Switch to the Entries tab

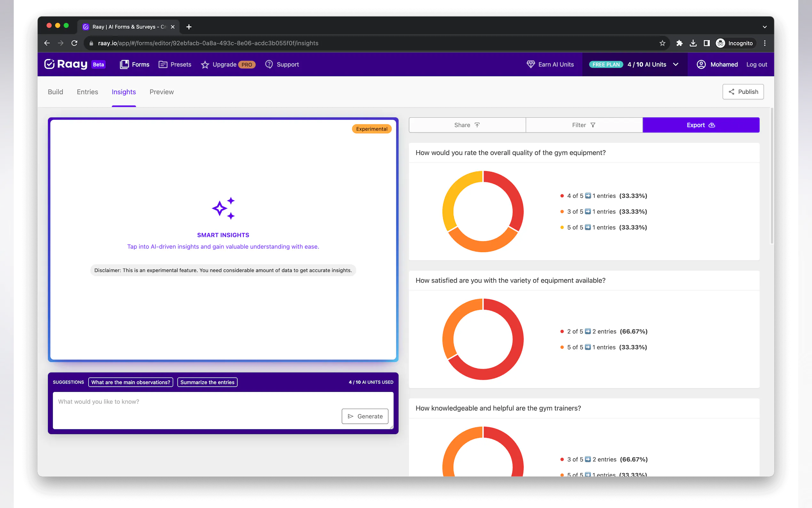pyautogui.click(x=87, y=92)
